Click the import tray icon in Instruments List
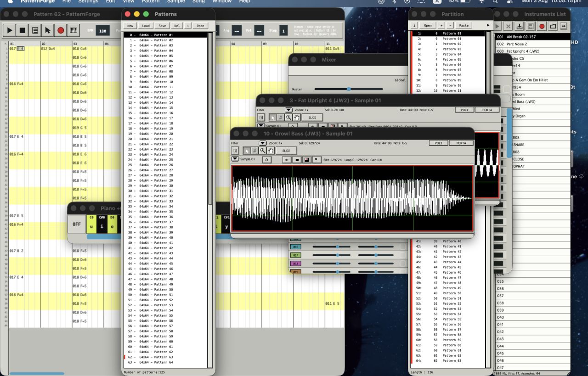 520,26
